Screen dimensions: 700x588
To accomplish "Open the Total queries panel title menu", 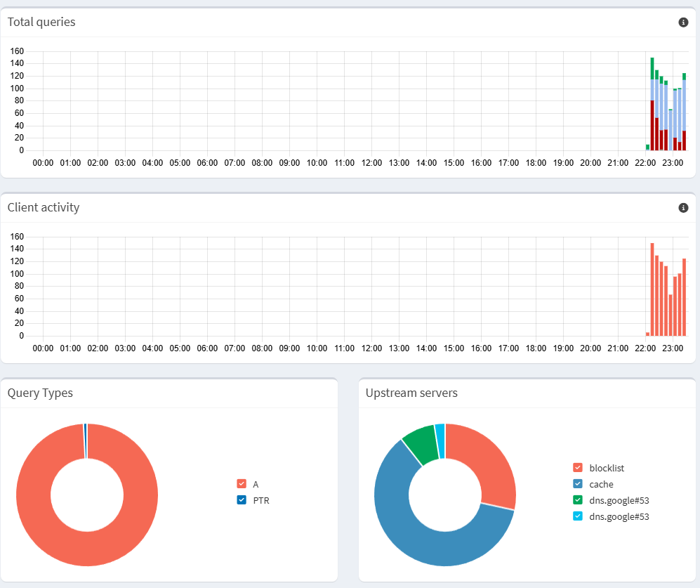I will [41, 22].
